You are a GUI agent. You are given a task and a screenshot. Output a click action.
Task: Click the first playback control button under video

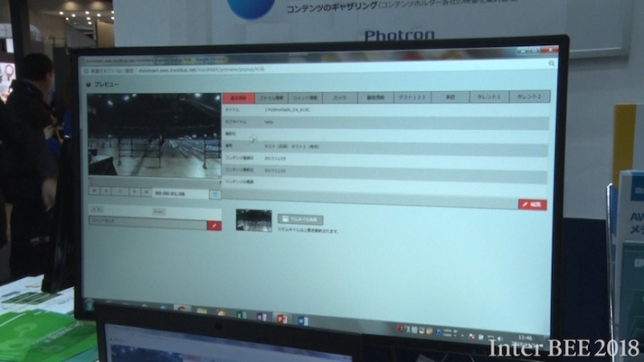coord(94,192)
